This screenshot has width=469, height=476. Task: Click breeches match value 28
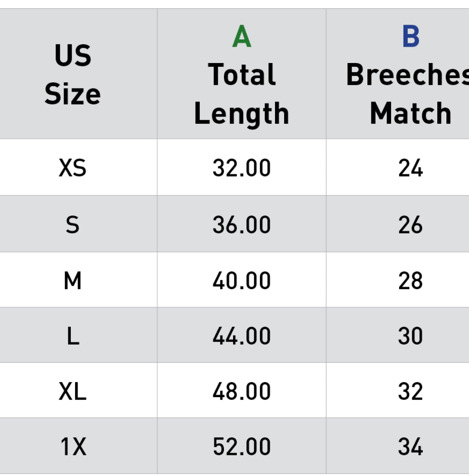tap(410, 281)
